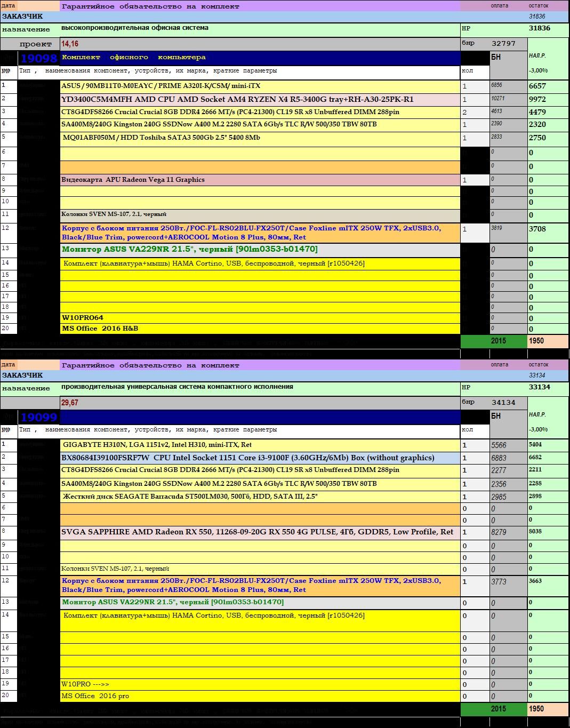Select the 'высокопроизводительная офисная система' cell
570x728 pixels.
[260, 29]
